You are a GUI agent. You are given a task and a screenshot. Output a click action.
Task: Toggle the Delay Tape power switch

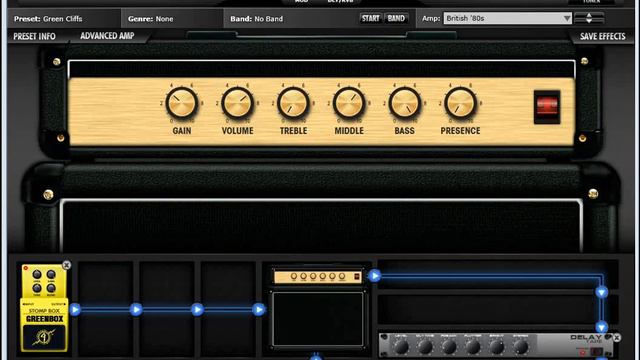click(596, 351)
